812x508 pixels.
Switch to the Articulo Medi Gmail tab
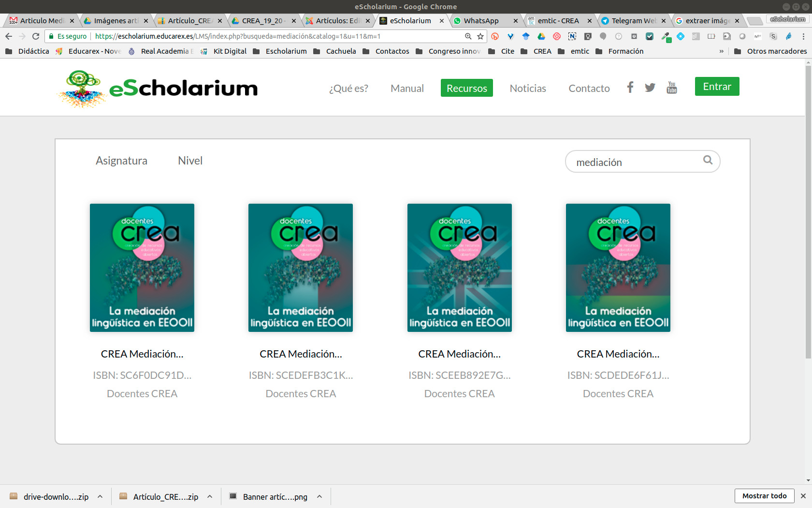point(41,21)
